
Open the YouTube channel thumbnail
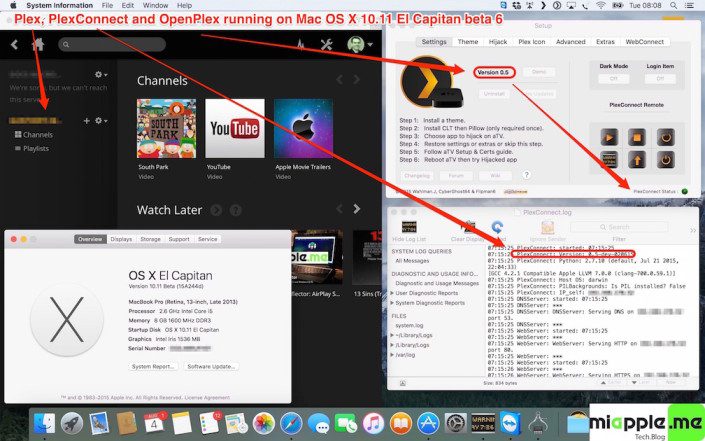pos(235,129)
